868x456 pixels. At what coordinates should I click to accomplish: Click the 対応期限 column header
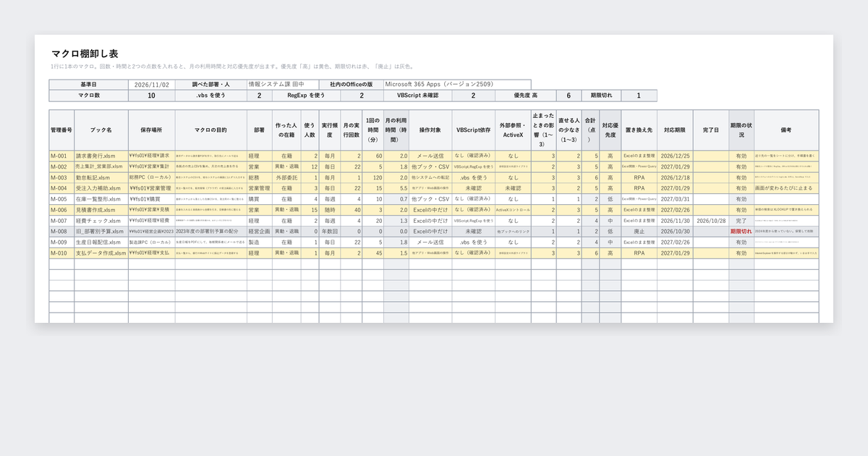675,130
